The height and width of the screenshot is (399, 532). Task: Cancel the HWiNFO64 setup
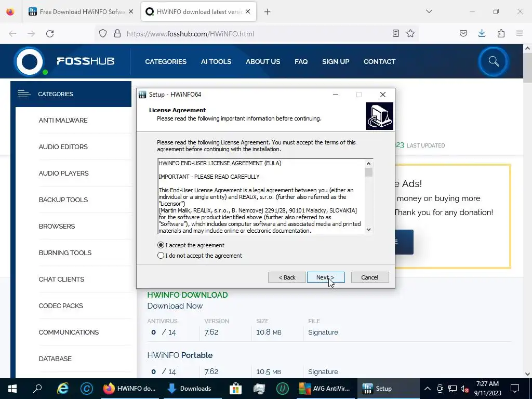(x=370, y=277)
